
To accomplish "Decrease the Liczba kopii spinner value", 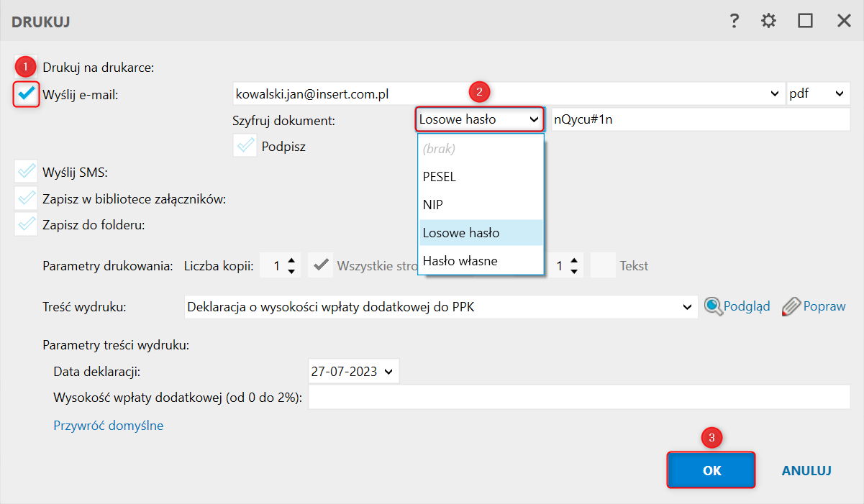I will (291, 271).
